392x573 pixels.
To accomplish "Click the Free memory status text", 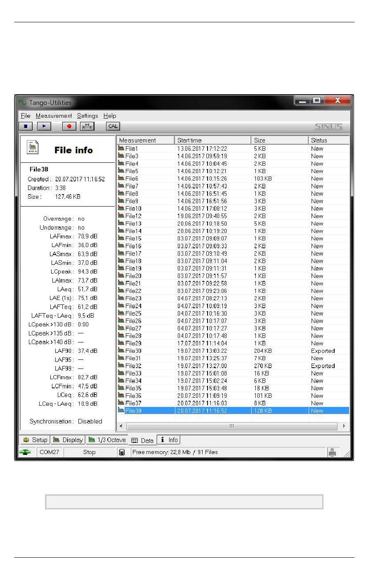I will 175,452.
